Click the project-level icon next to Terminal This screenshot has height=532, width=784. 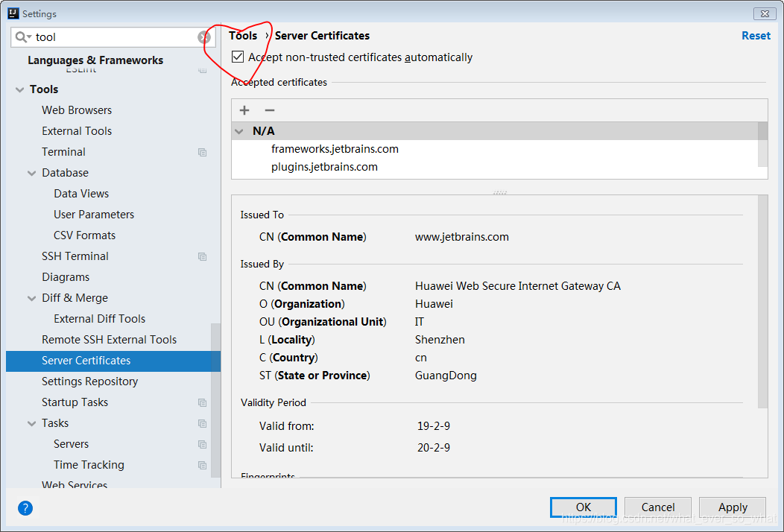click(203, 152)
